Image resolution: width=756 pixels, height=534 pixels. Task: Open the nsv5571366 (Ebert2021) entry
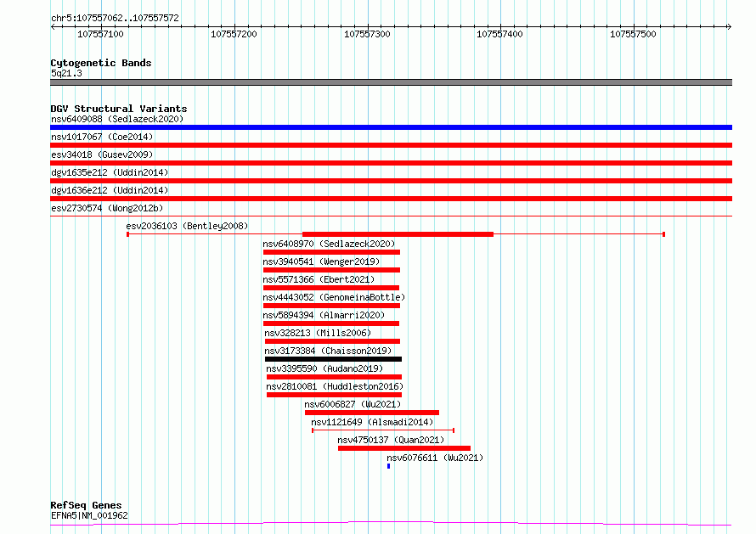tap(319, 279)
